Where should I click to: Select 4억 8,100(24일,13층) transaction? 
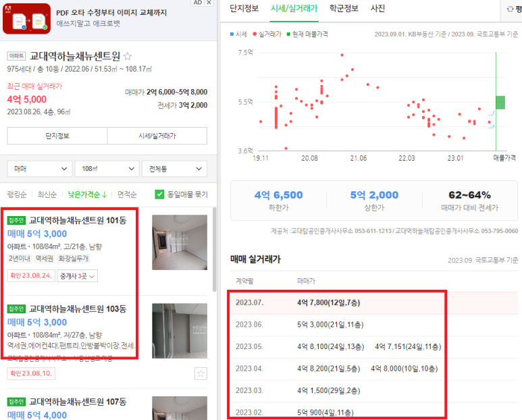click(331, 347)
